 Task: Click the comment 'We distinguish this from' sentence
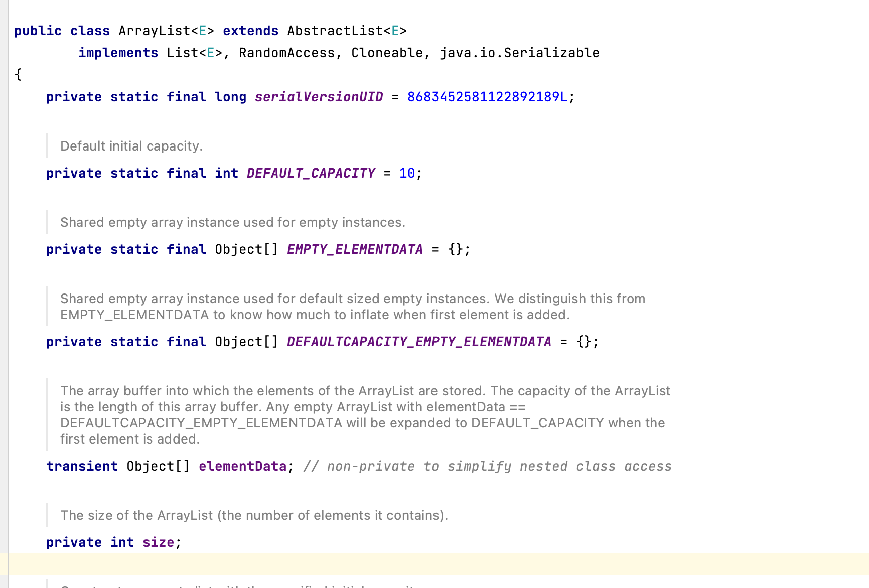353,307
